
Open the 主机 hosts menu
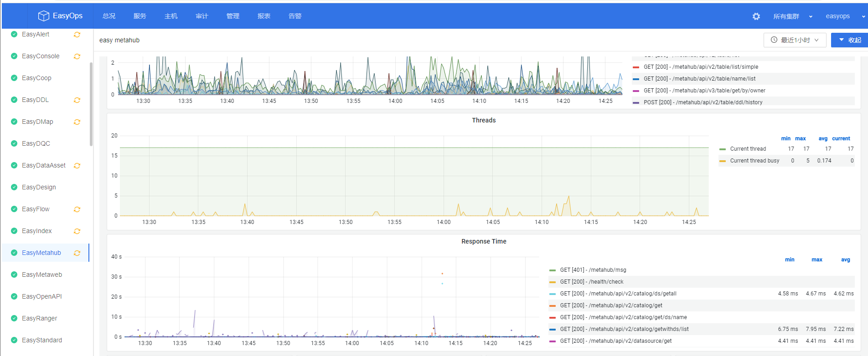pos(171,16)
